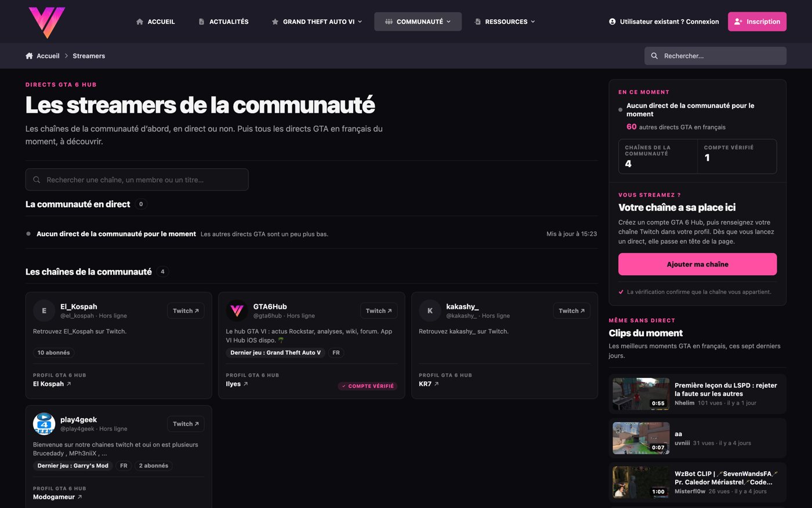This screenshot has height=508, width=812.
Task: Click the Compte vérifié 1 stat
Action: [x=737, y=156]
